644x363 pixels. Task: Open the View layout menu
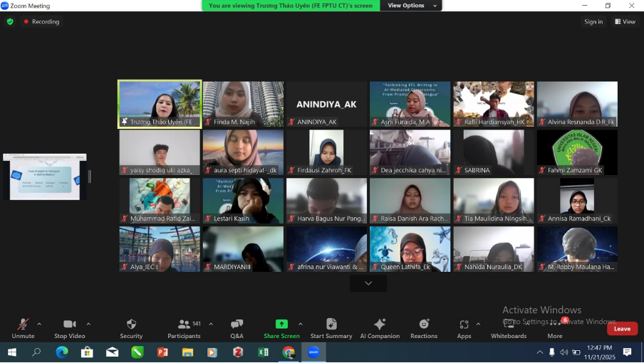[x=625, y=21]
